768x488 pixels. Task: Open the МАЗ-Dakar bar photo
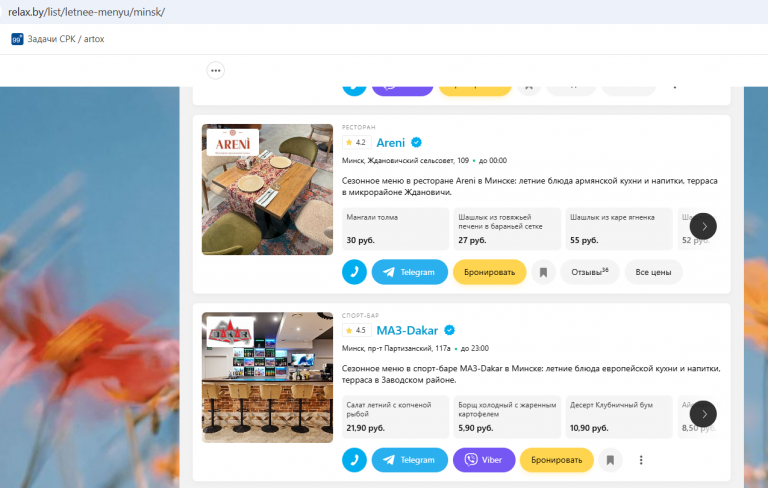[x=267, y=377]
